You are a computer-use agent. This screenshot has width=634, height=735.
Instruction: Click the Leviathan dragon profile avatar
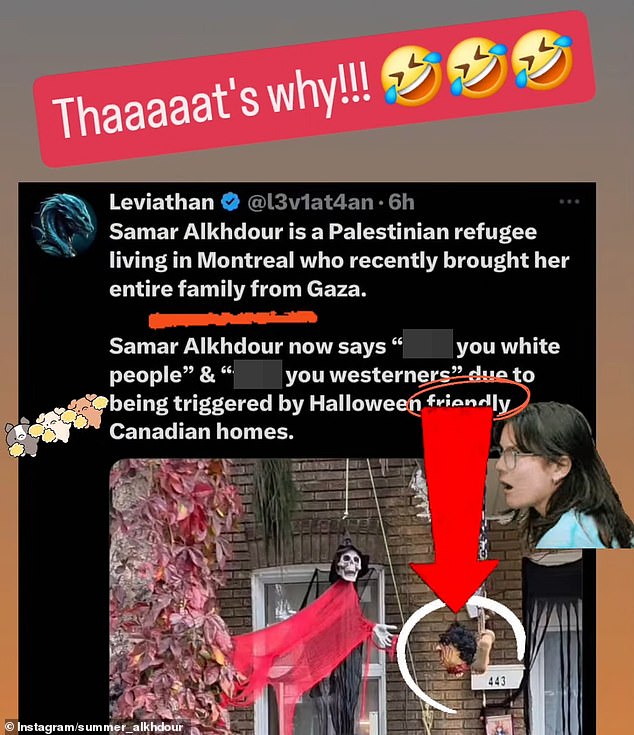[64, 225]
